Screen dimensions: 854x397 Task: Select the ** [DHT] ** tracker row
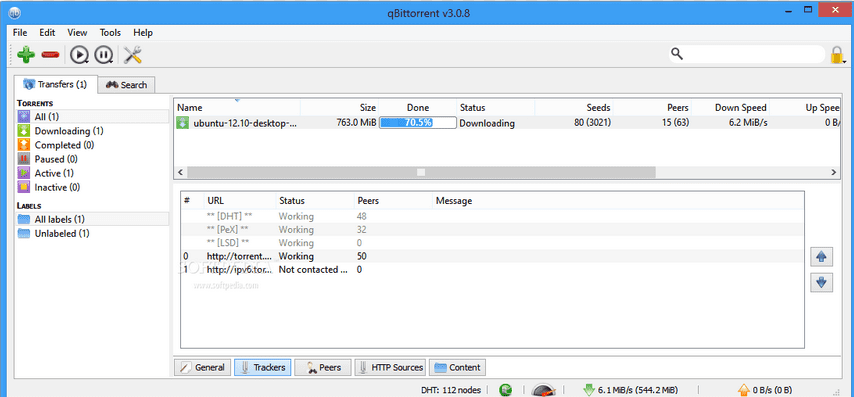492,216
